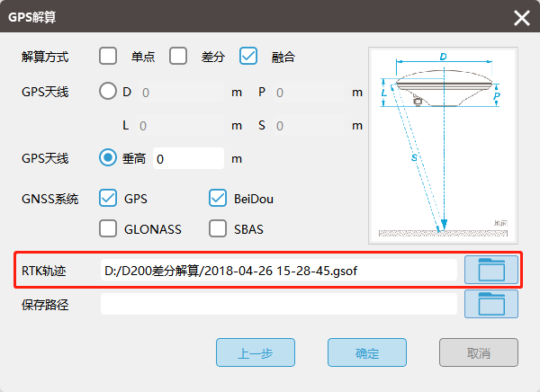This screenshot has width=540, height=392.
Task: Click the P antenna value field
Action: point(308,92)
